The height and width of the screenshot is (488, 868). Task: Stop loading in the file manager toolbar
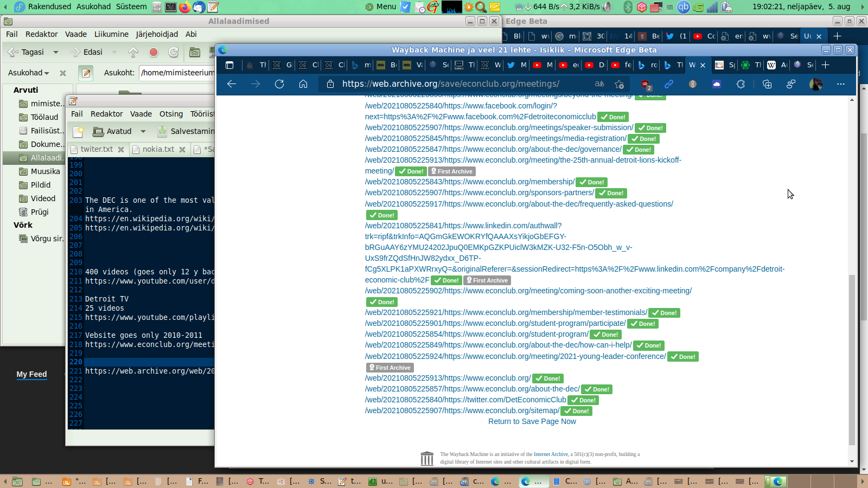(x=154, y=52)
